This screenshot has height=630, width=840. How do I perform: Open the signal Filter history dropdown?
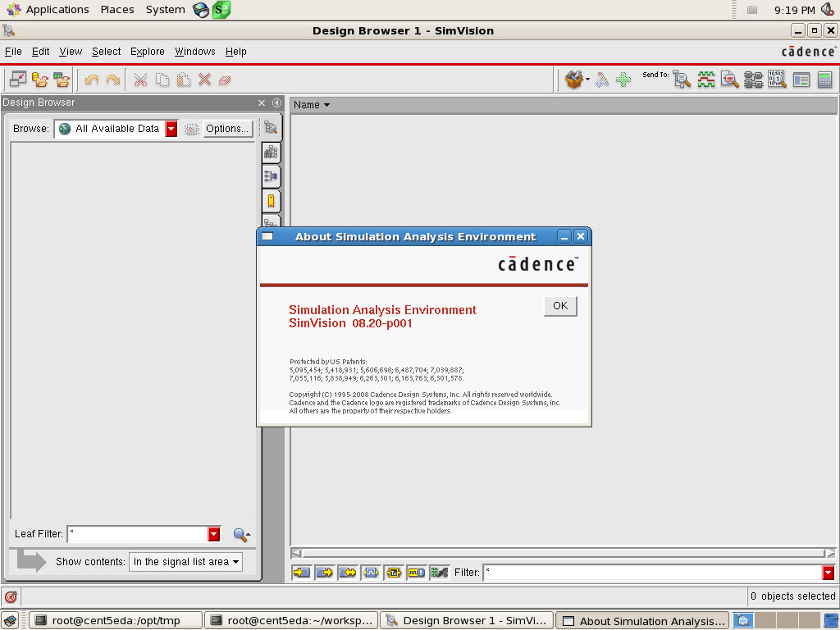(829, 573)
